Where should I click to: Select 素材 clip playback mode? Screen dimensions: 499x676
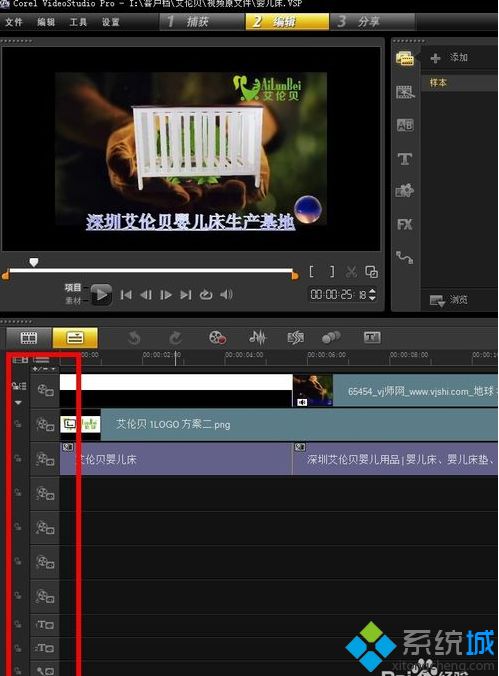[x=73, y=300]
